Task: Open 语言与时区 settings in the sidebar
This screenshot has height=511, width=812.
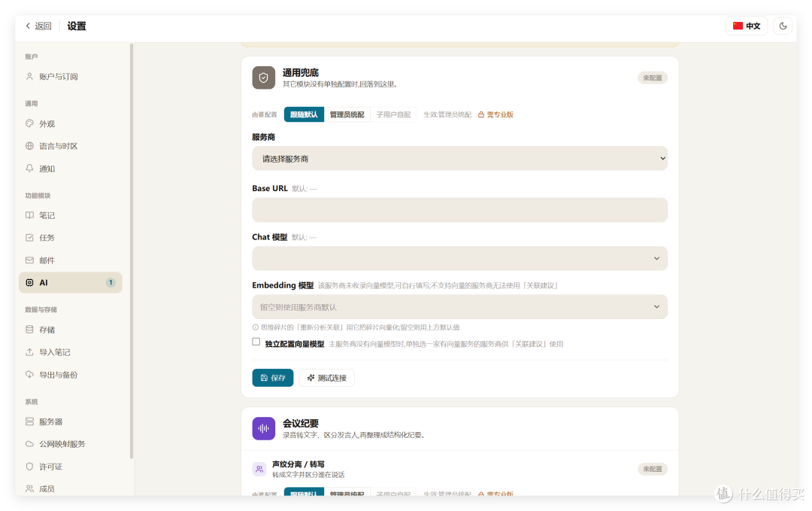Action: click(x=71, y=146)
